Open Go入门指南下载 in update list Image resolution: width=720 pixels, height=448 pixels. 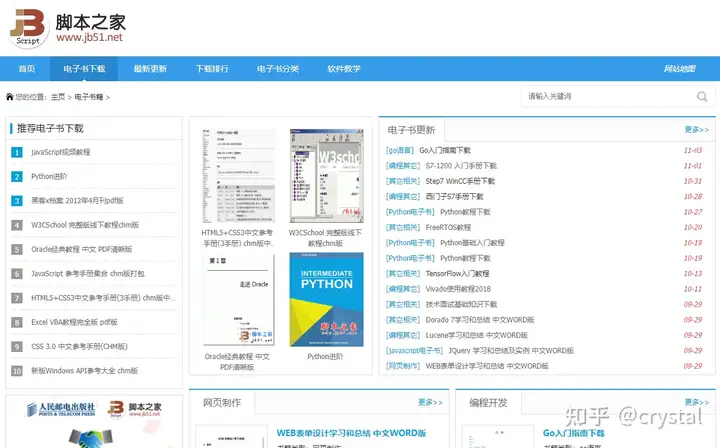pos(445,151)
